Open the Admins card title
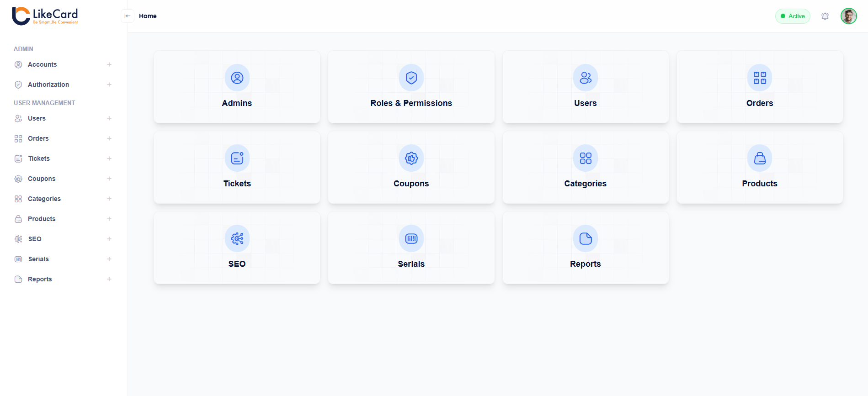 pos(237,103)
